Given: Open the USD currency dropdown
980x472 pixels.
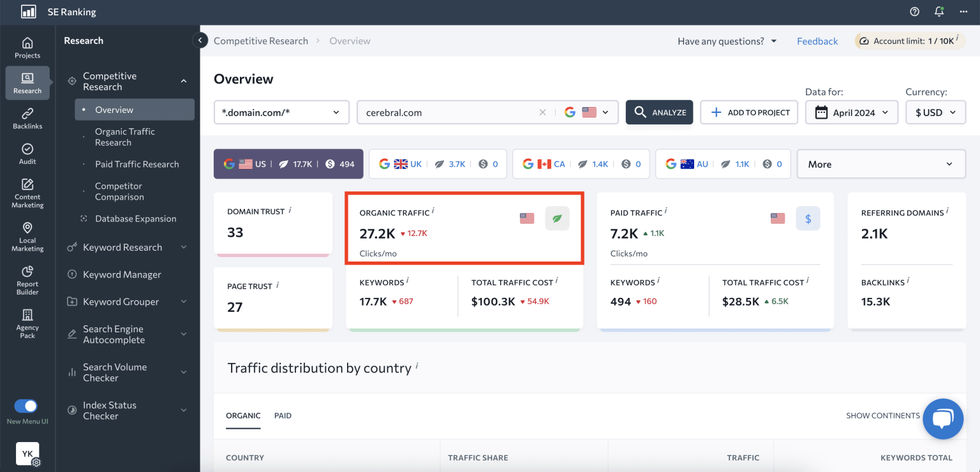Looking at the screenshot, I should coord(935,112).
